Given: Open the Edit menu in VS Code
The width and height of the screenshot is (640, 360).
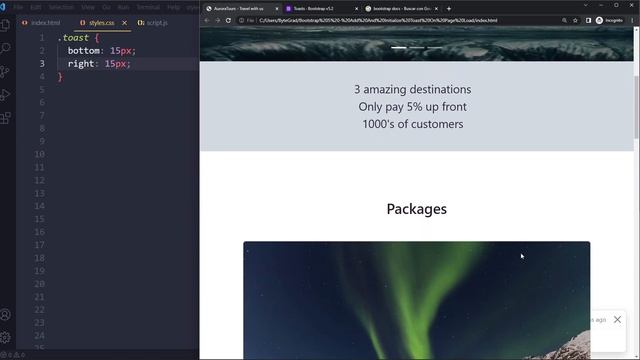Looking at the screenshot, I should 36,7.
